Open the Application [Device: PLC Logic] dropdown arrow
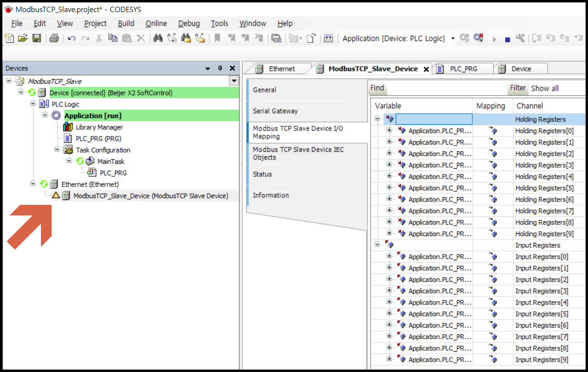The height and width of the screenshot is (372, 588). click(x=453, y=39)
